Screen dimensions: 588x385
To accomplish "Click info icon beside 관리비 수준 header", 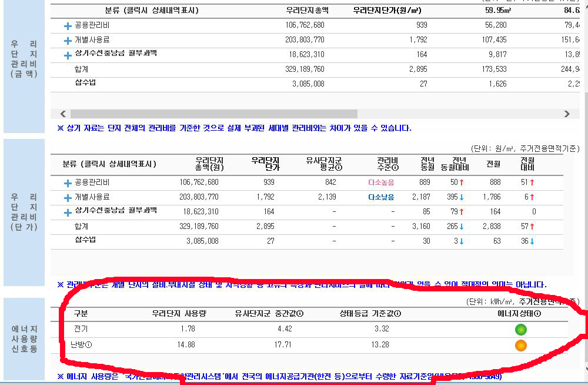I will click(395, 168).
